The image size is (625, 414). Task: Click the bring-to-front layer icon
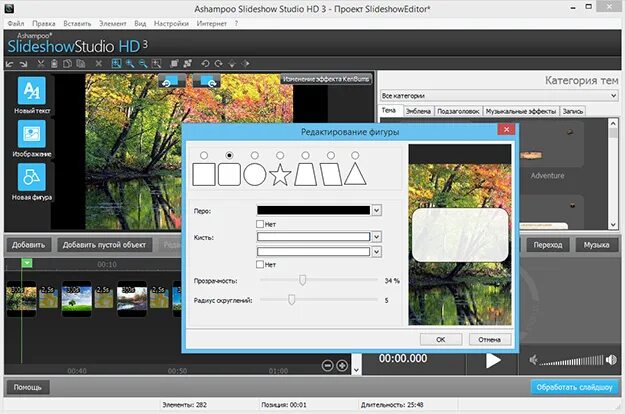click(174, 63)
